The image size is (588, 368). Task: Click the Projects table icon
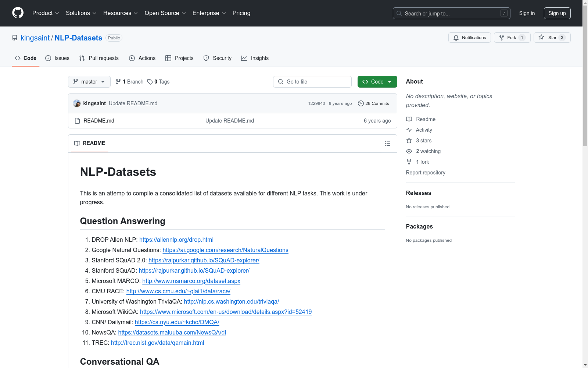tap(168, 58)
